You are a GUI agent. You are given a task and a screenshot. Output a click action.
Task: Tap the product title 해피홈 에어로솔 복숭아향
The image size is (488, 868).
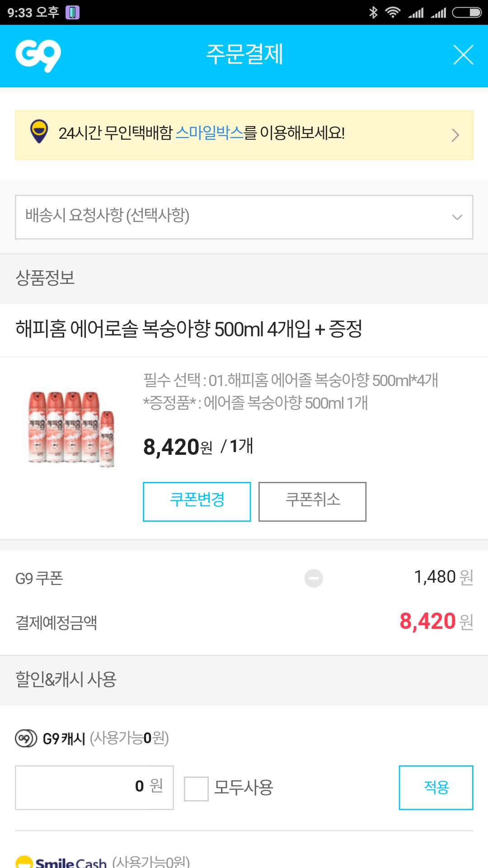click(189, 329)
